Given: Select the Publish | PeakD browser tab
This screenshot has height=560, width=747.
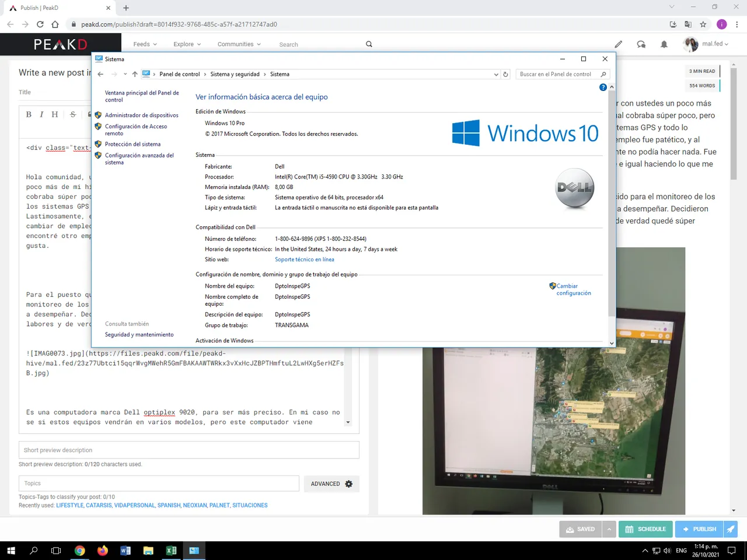Looking at the screenshot, I should point(61,8).
